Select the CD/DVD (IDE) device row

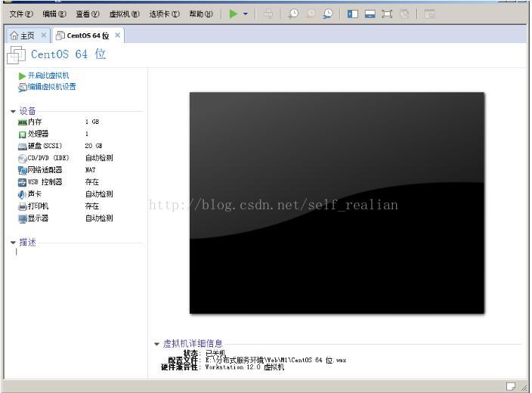point(65,158)
